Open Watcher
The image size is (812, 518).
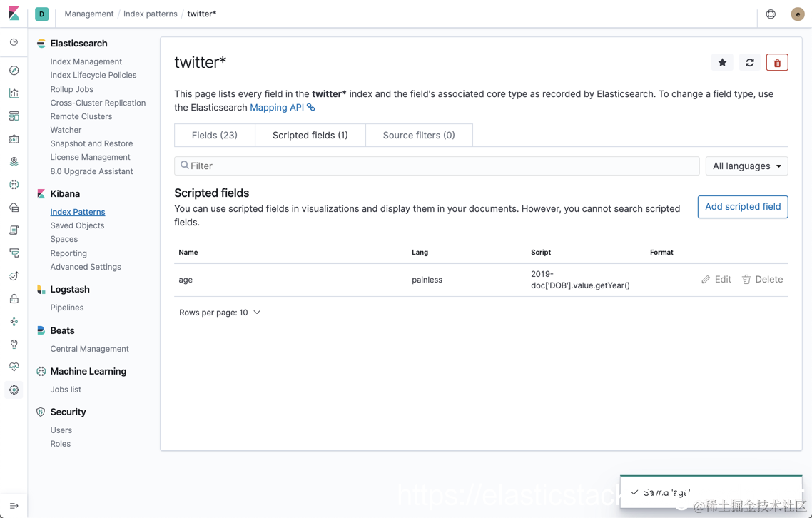(66, 130)
